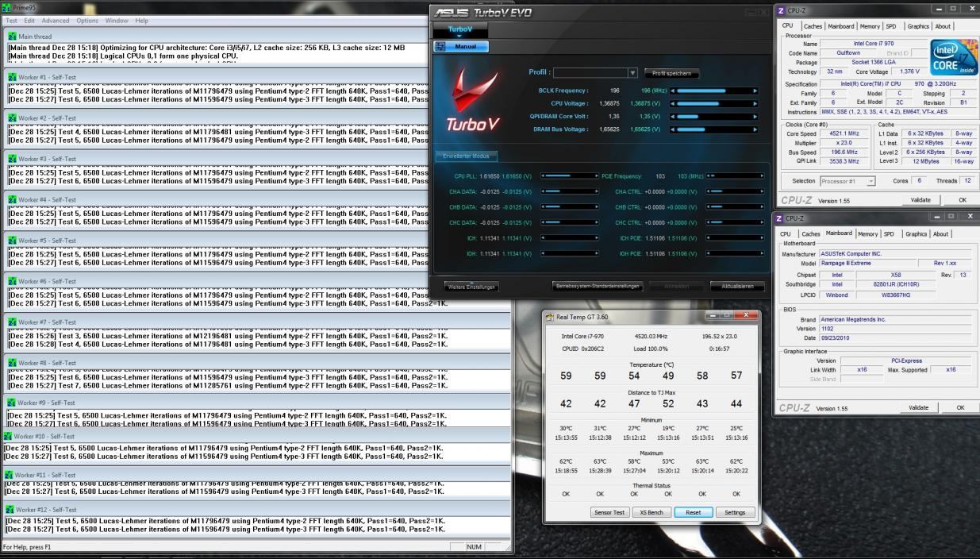Click the NUM indicator in Prime95 status bar
980x559 pixels.
click(x=474, y=547)
